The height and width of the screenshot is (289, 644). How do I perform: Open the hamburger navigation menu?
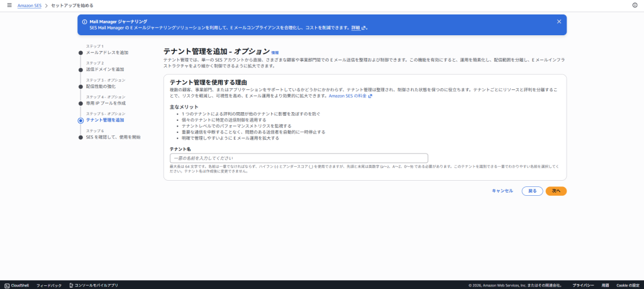pyautogui.click(x=9, y=5)
